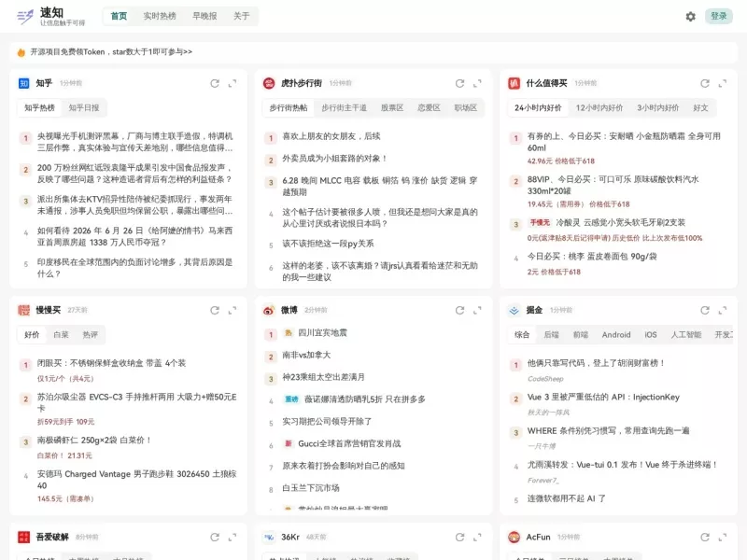747x560 pixels.
Task: Switch to 前端 tab in 掘金
Action: (580, 335)
